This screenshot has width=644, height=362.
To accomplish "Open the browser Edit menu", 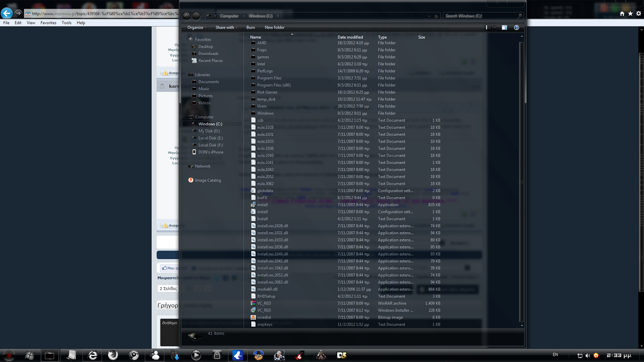I will pyautogui.click(x=18, y=23).
